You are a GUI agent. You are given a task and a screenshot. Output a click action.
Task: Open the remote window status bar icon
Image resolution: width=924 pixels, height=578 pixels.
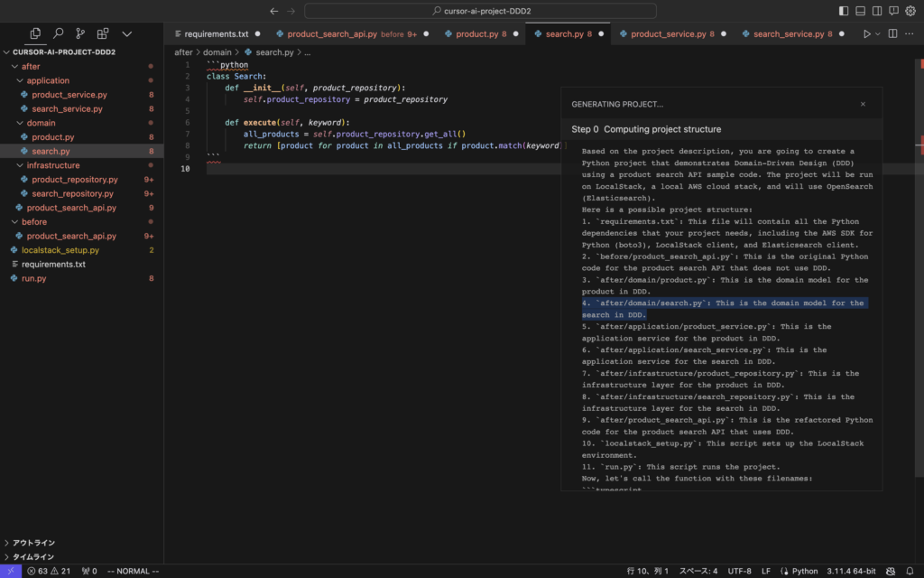[11, 571]
